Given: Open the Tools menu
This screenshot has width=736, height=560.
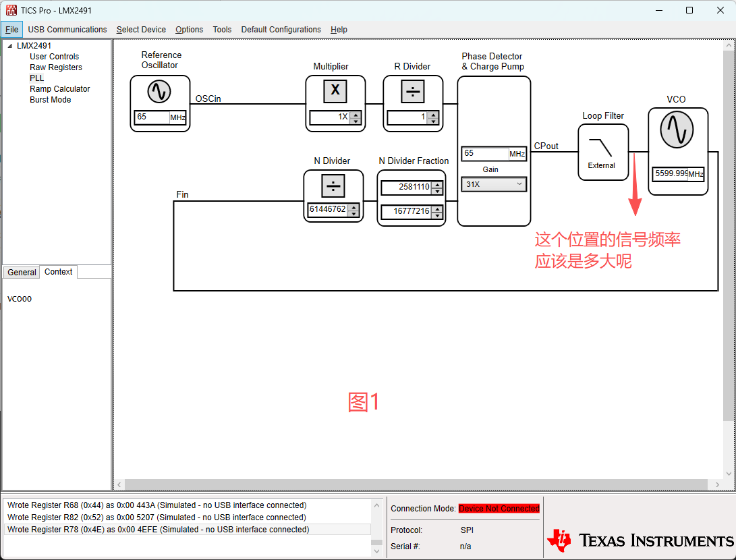Looking at the screenshot, I should (222, 30).
